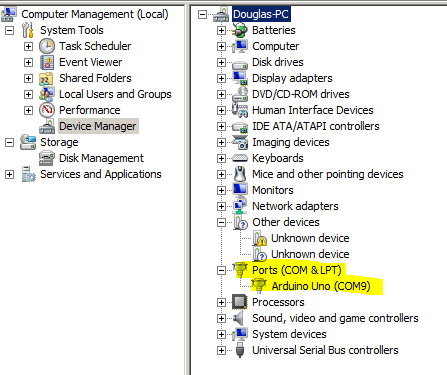This screenshot has width=447, height=375.
Task: Select the Other devices label
Action: pos(286,222)
